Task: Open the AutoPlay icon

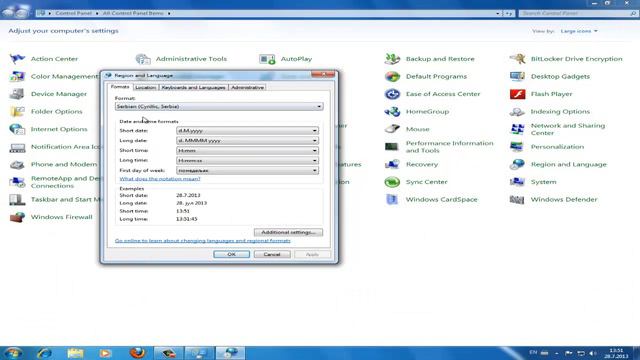Action: [x=267, y=59]
